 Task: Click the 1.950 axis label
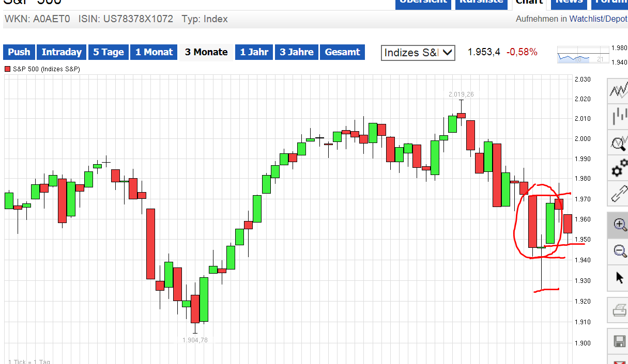tap(583, 240)
